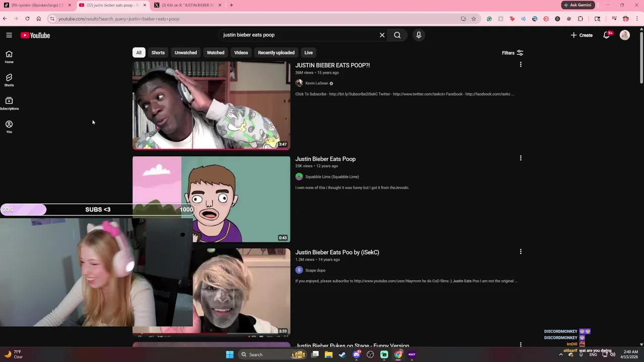Select the Videos filter chip

(x=241, y=52)
